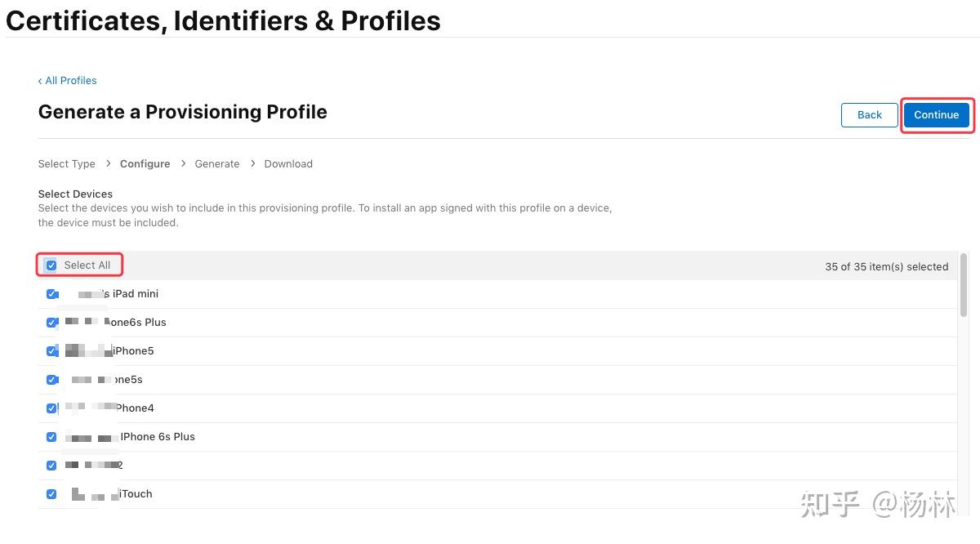This screenshot has width=980, height=544.
Task: Uncheck the iPhone5 device checkbox
Action: (x=51, y=351)
